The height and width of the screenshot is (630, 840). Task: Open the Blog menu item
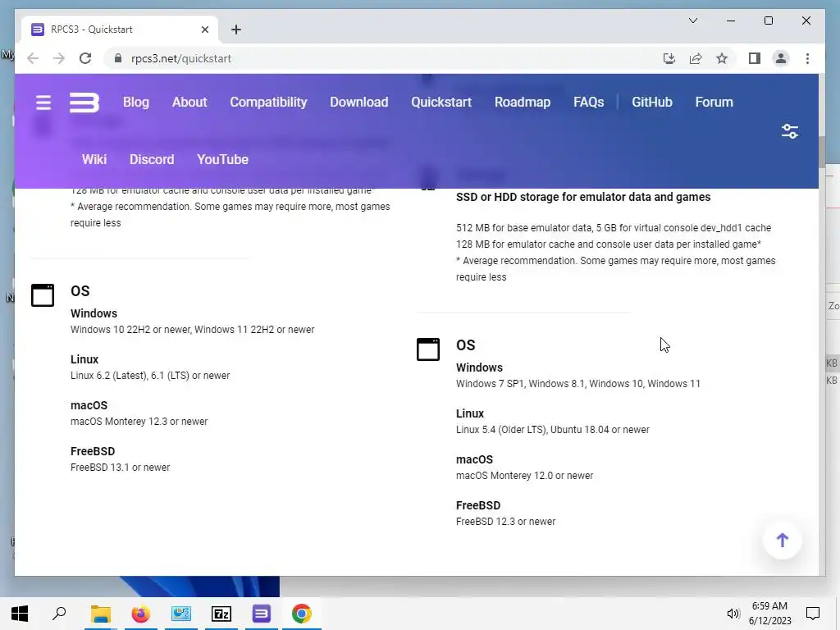(136, 103)
